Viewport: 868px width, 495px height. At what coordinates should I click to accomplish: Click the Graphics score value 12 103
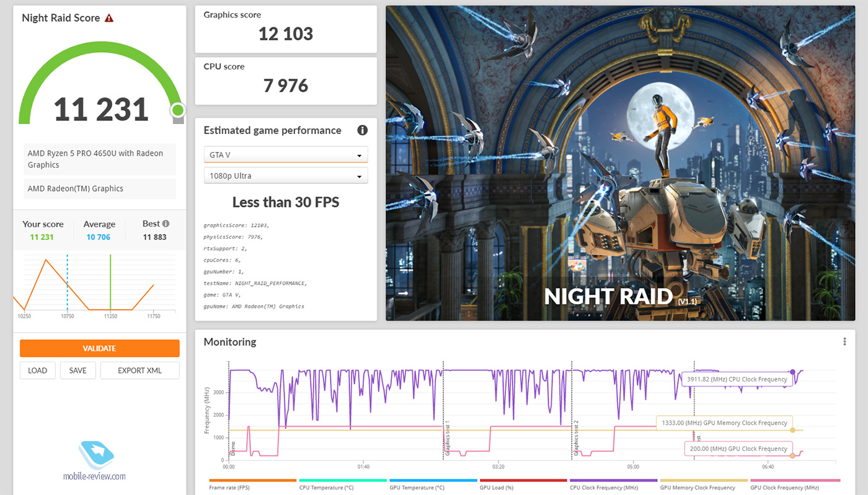[286, 33]
